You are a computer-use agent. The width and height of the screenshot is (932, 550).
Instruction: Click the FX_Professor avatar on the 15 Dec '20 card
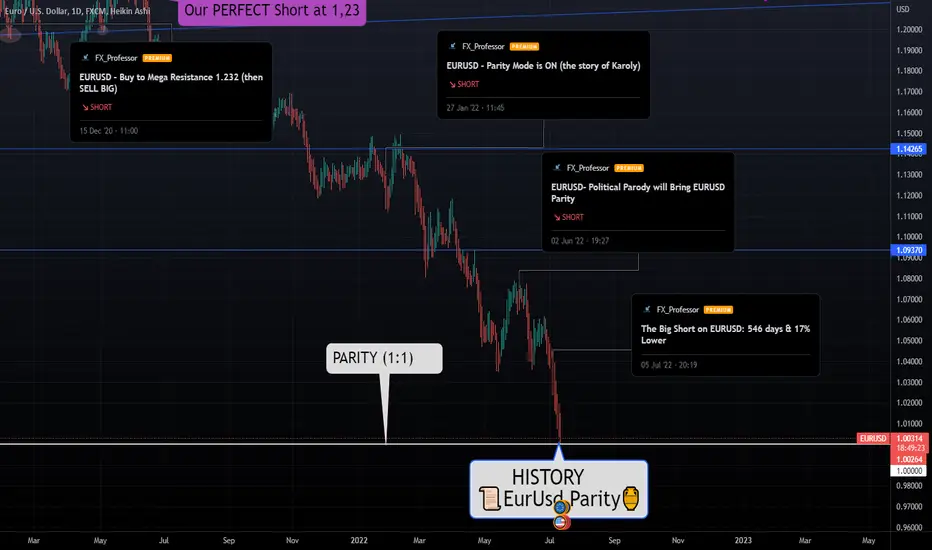coord(85,58)
